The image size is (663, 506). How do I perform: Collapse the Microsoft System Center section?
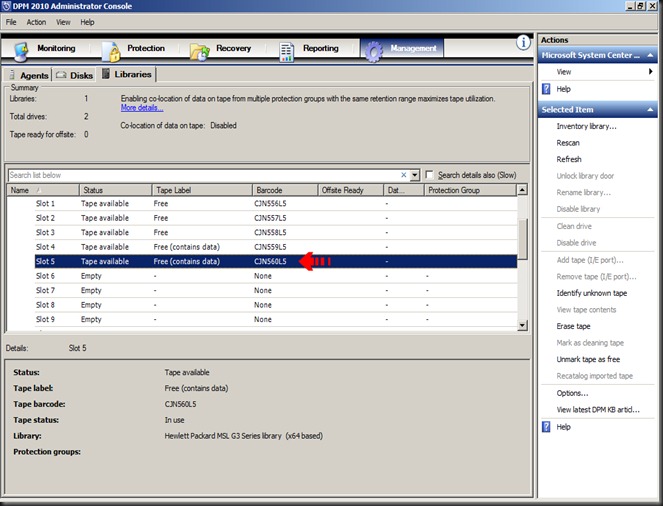pos(650,55)
